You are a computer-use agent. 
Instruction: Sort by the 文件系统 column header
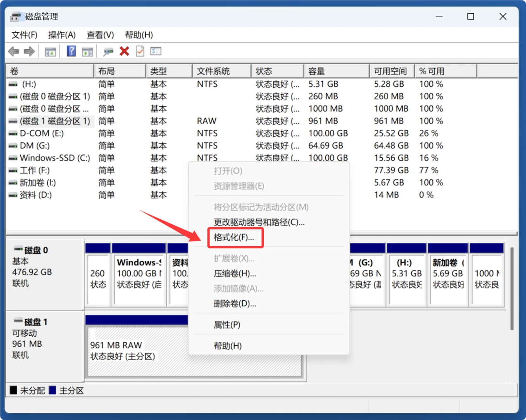222,71
